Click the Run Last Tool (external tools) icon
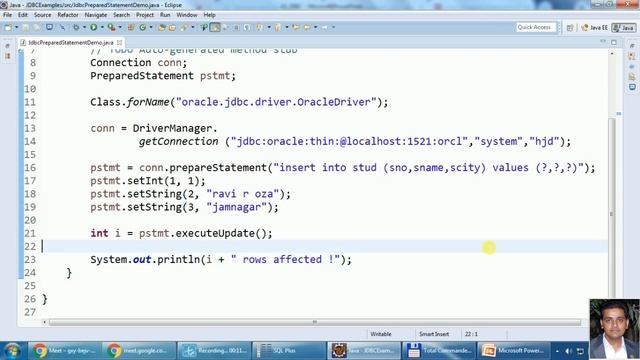The height and width of the screenshot is (360, 640). pos(111,27)
